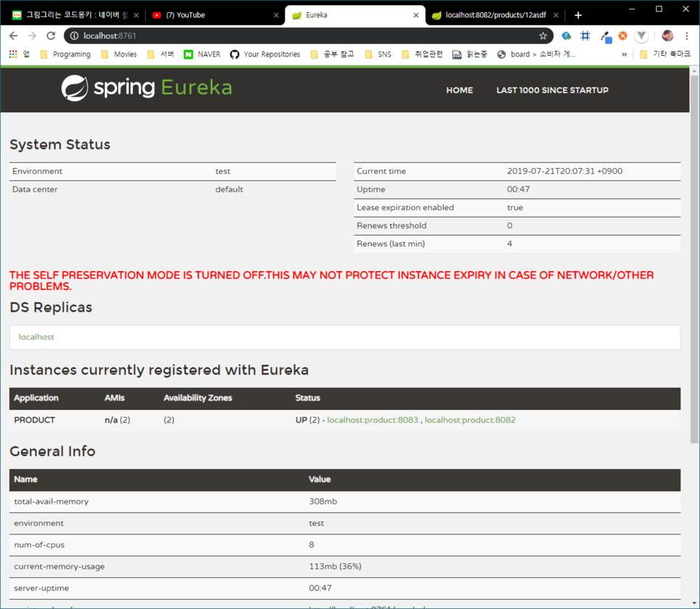Close the Eureka tab

point(416,15)
